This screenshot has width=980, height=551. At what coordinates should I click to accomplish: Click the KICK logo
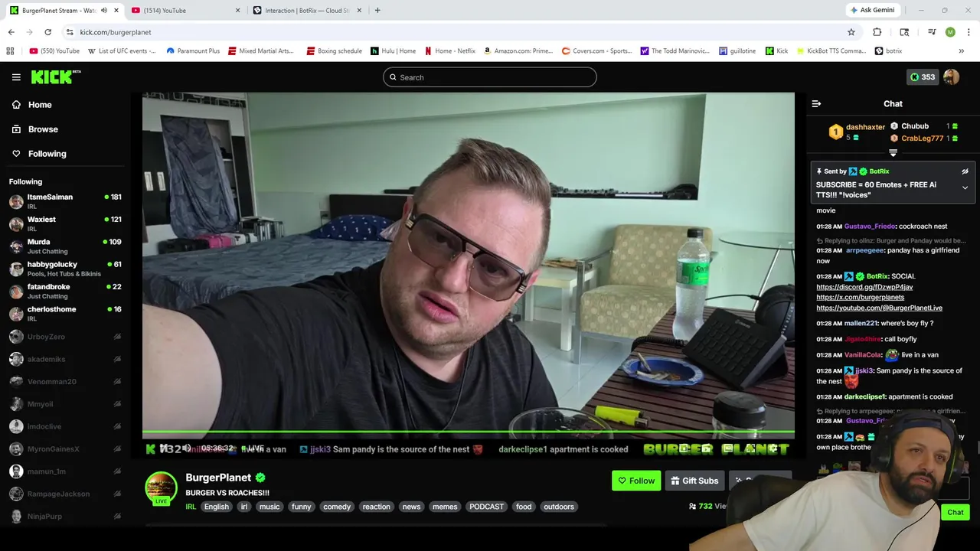[x=55, y=77]
